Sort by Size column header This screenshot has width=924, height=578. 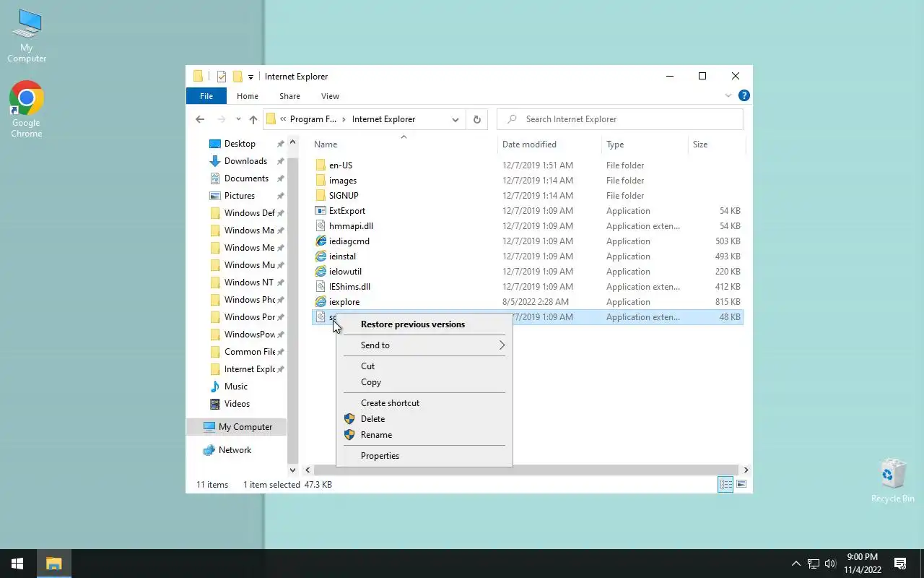(715, 144)
